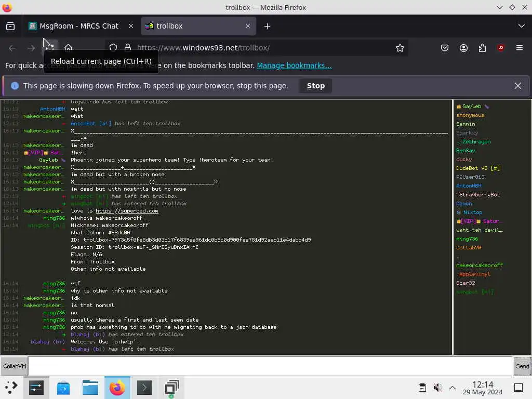Open Firefox account menu
The height and width of the screenshot is (399, 532).
pyautogui.click(x=463, y=48)
